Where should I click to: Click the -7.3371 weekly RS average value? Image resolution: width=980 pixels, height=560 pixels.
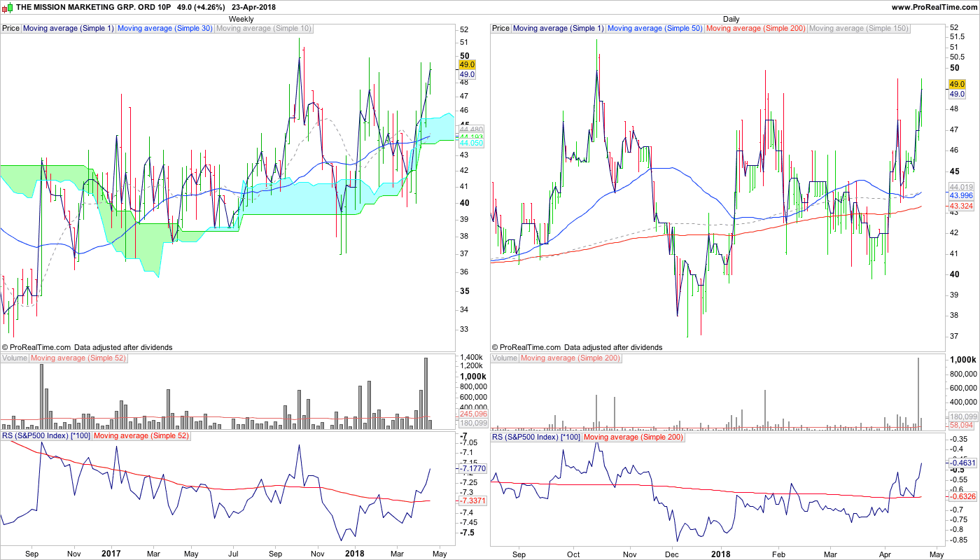472,501
